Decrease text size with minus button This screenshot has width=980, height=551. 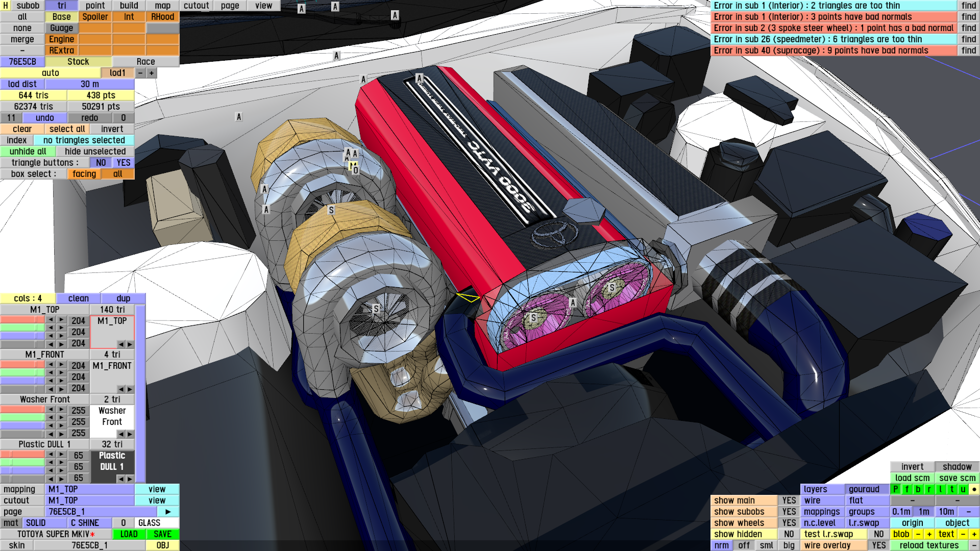963,534
